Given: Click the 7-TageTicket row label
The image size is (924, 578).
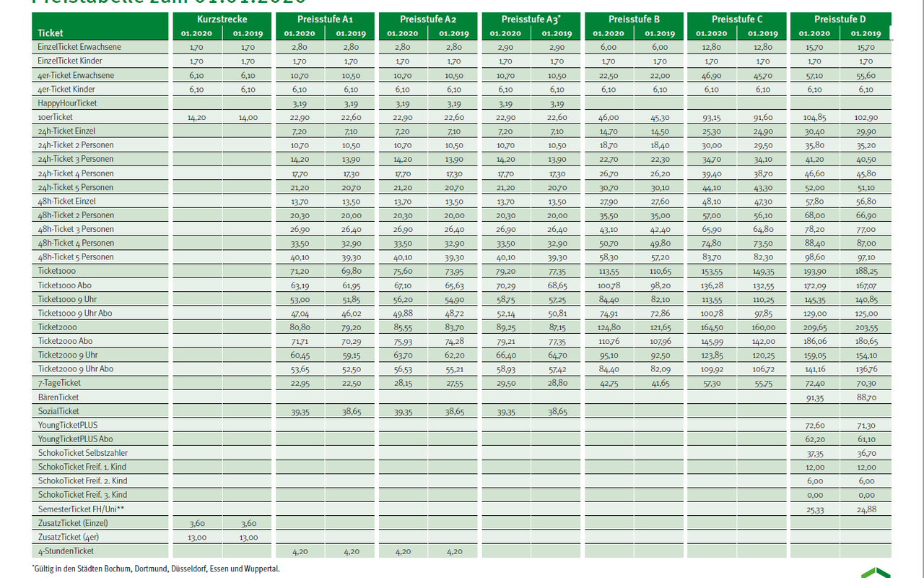Looking at the screenshot, I should 59,383.
